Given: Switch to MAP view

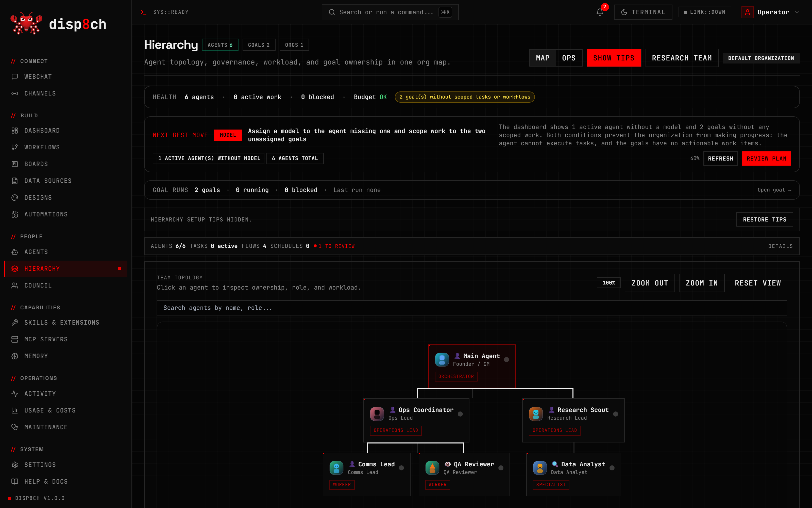Looking at the screenshot, I should pos(543,58).
